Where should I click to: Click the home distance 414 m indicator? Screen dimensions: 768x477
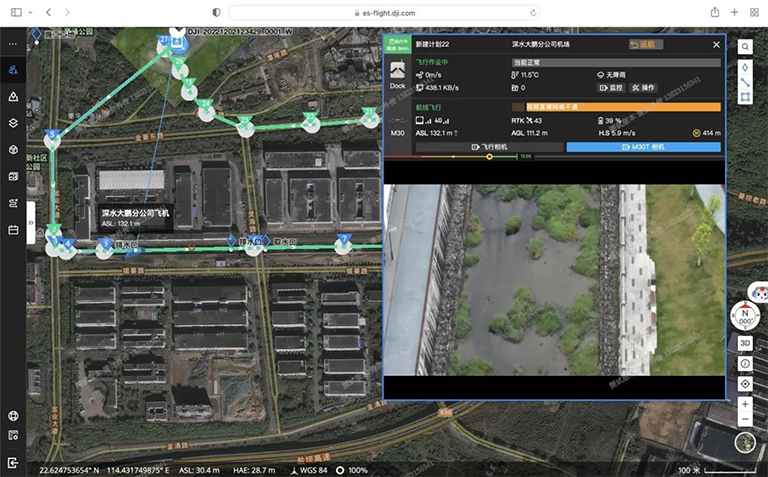(706, 133)
